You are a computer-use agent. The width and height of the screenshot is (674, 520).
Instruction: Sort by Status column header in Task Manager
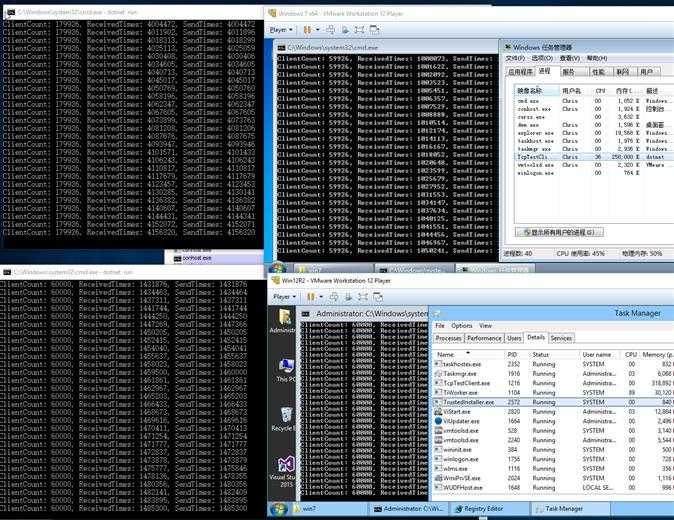coord(555,355)
